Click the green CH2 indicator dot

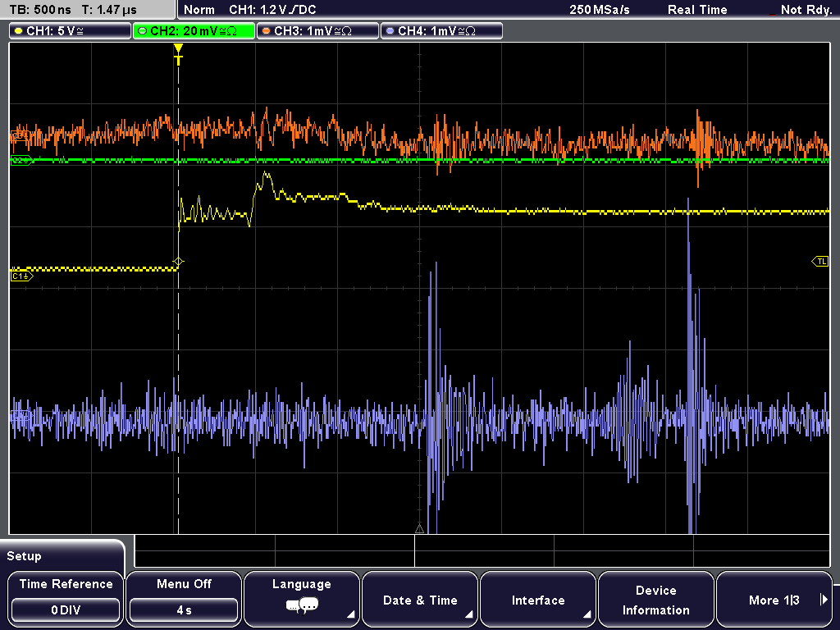pyautogui.click(x=142, y=31)
